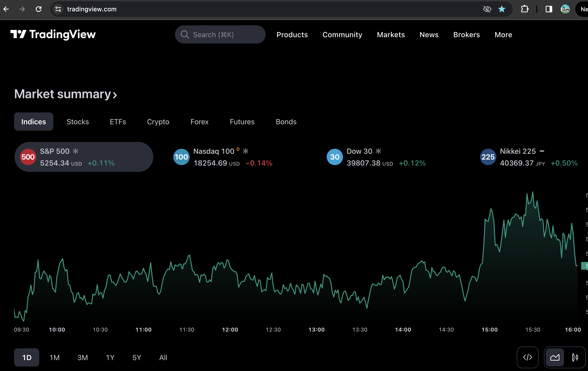
Task: Click the +0.12% Dow change value
Action: point(412,163)
